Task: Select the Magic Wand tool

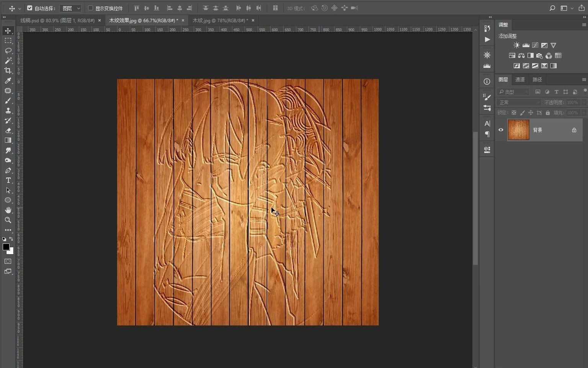Action: 8,61
